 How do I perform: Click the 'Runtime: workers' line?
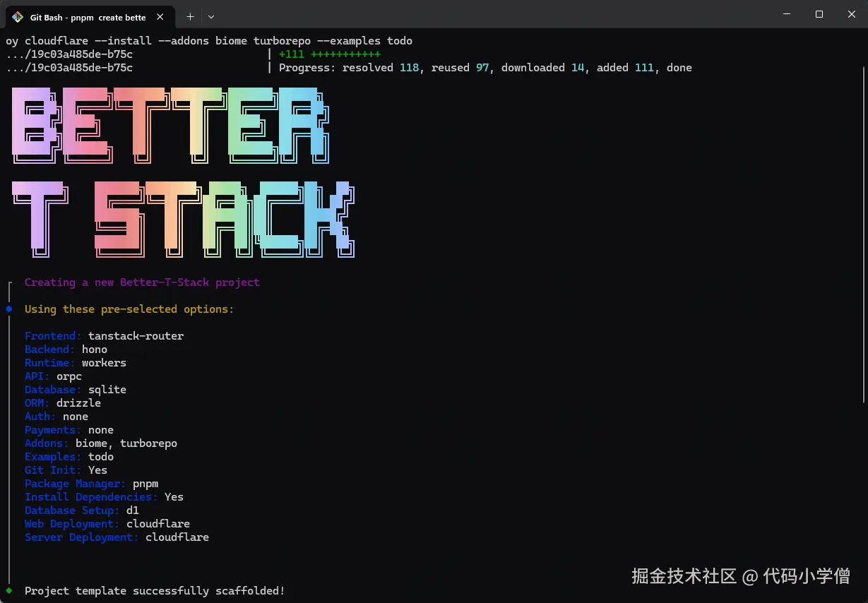click(x=76, y=363)
